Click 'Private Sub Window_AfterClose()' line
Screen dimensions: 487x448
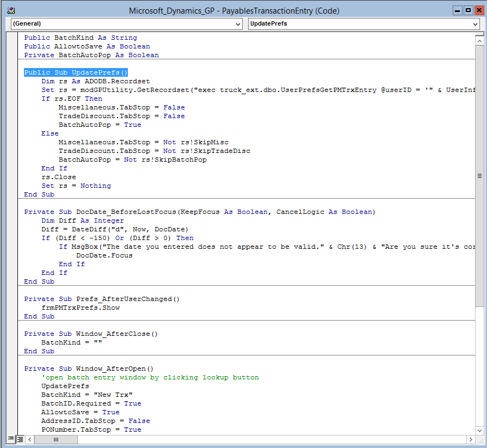click(91, 333)
